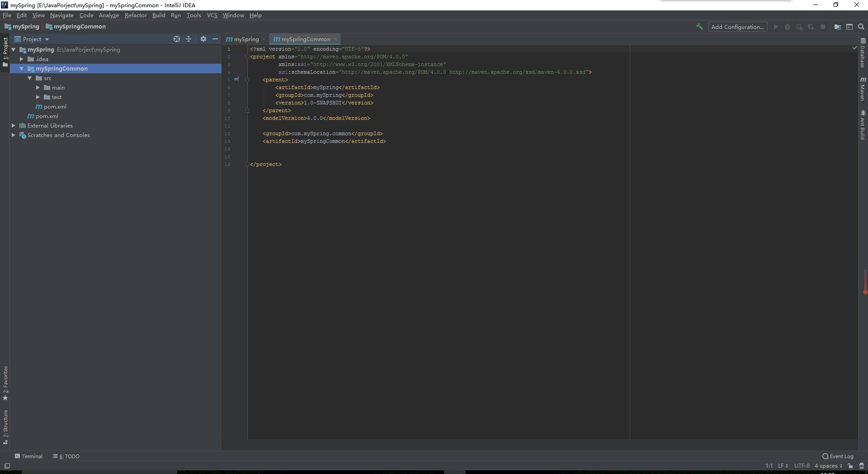Open the File menu
This screenshot has width=868, height=474.
7,15
